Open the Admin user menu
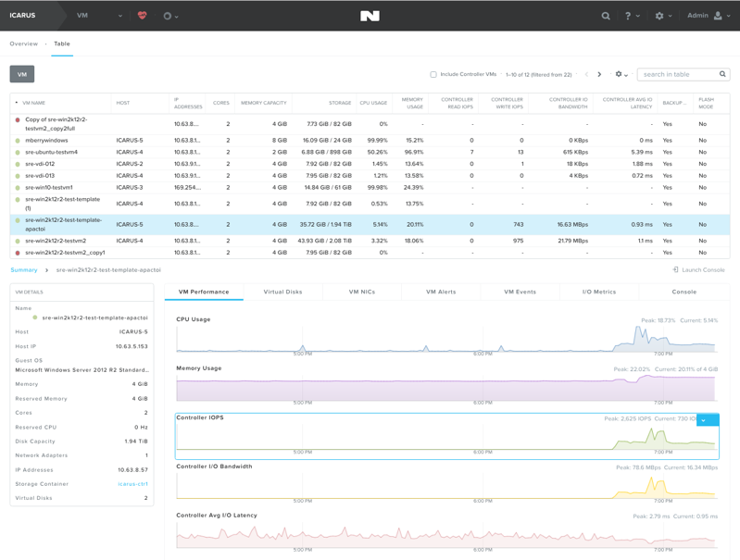Screen dimensions: 740x560 click(x=709, y=16)
